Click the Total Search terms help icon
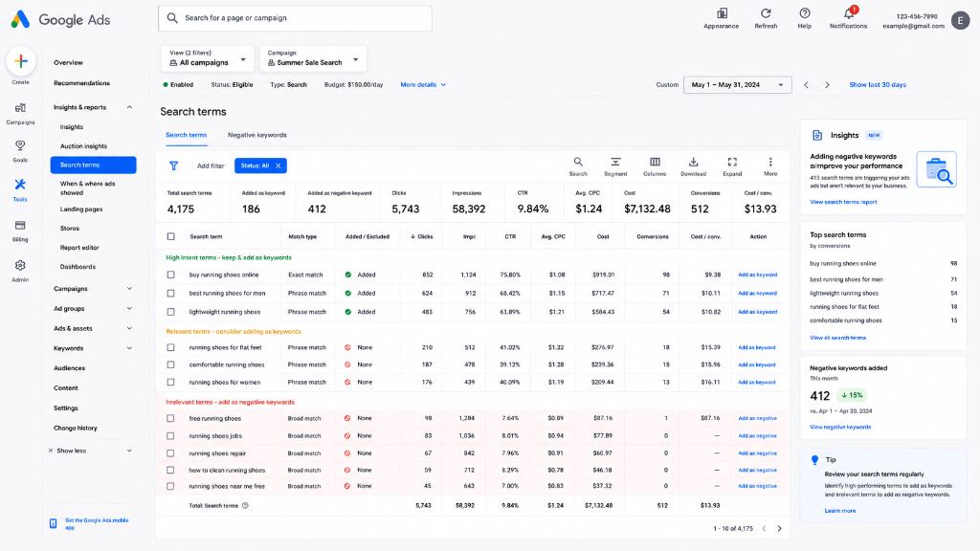 coord(245,505)
